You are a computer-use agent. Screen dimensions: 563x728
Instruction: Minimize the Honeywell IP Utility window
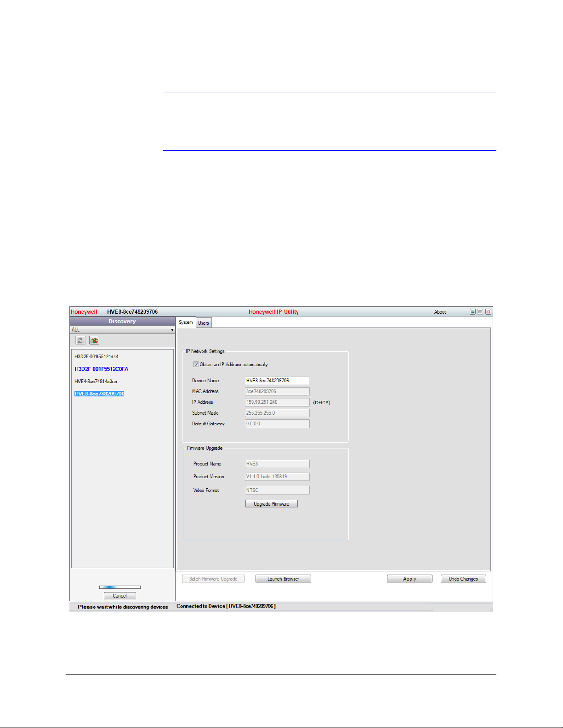click(472, 312)
